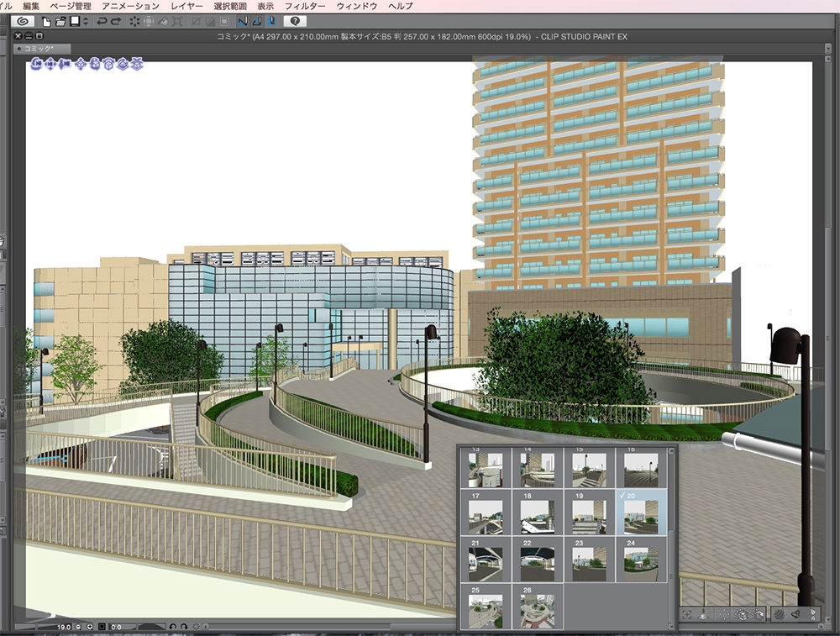Click the object 3D-rotate manipulator icon

click(x=123, y=65)
